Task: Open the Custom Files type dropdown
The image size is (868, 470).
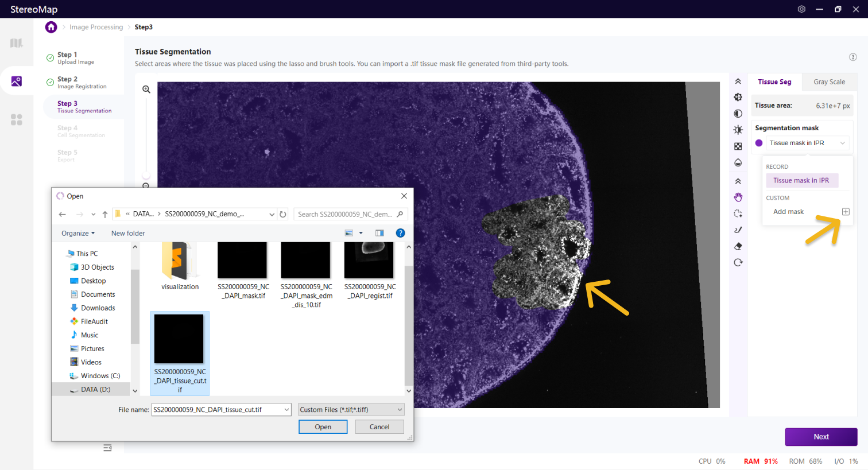Action: [351, 410]
